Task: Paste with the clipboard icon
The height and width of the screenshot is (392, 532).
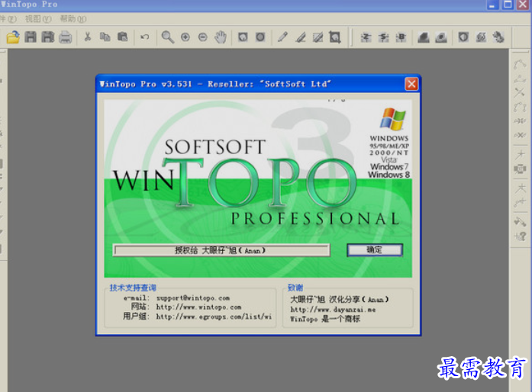Action: point(122,37)
